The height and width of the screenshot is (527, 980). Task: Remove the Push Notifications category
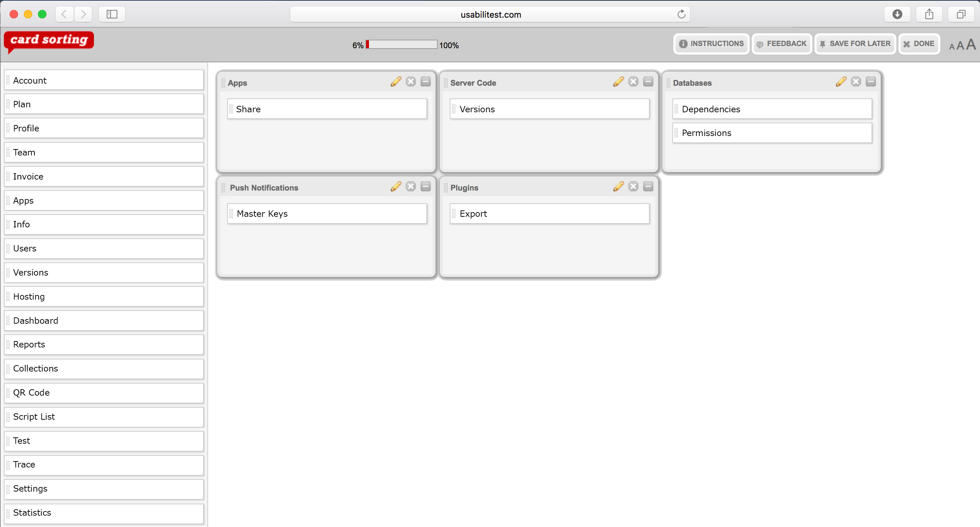point(411,186)
